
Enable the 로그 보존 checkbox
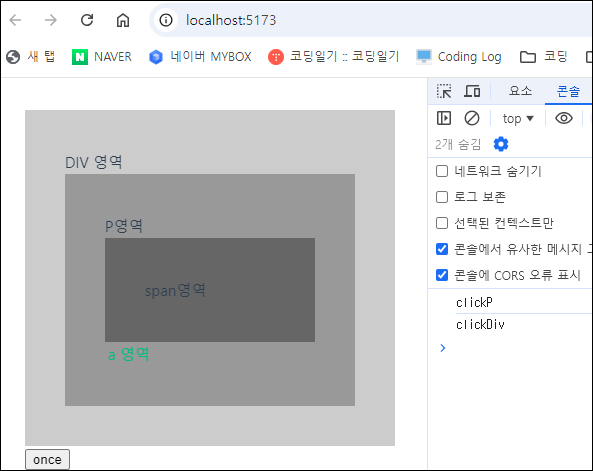[442, 197]
